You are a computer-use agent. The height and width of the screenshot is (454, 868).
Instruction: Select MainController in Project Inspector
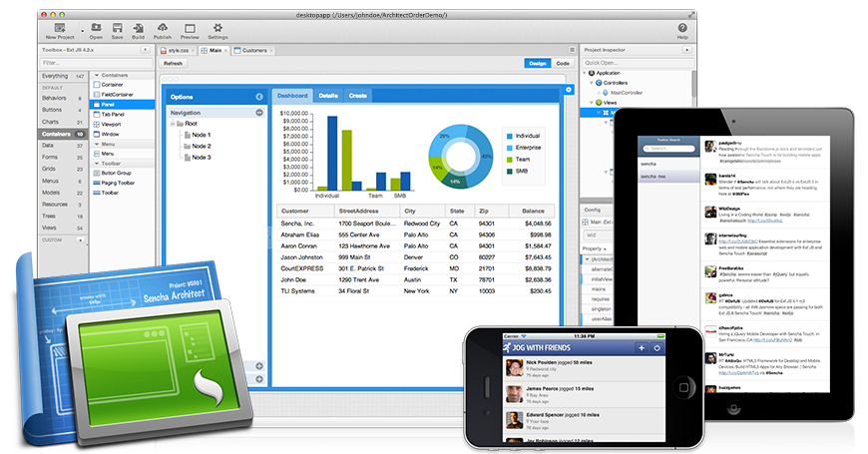(x=627, y=93)
